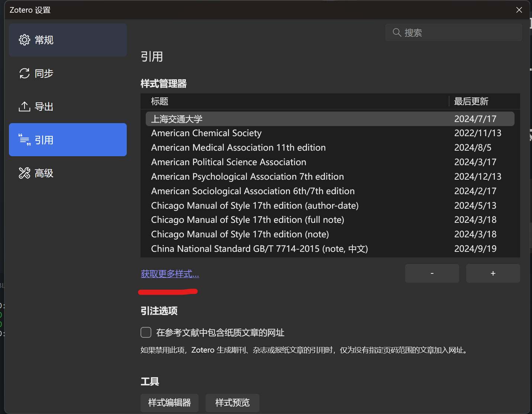Click the Cite quote icon in sidebar
Viewport: 532px width, 414px height.
click(25, 140)
